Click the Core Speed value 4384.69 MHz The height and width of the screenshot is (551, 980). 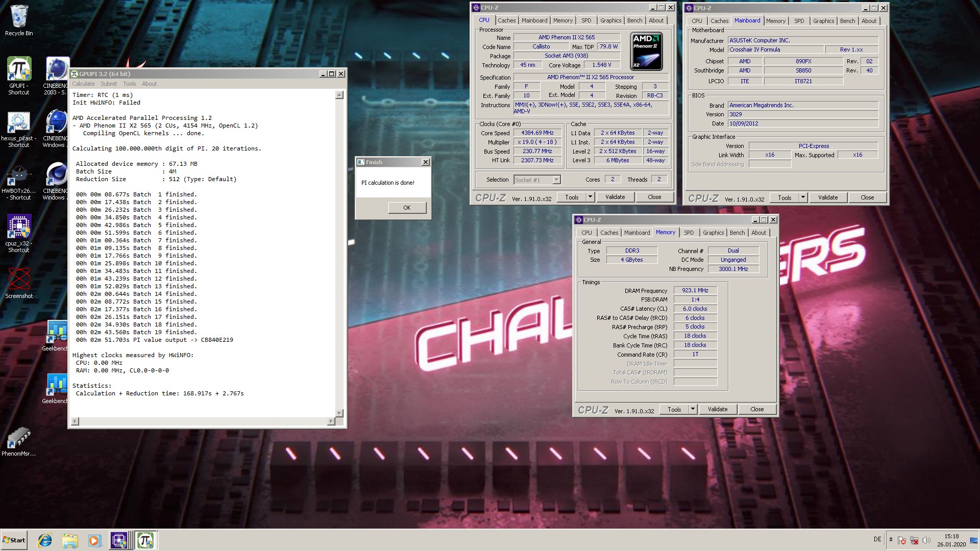[537, 133]
